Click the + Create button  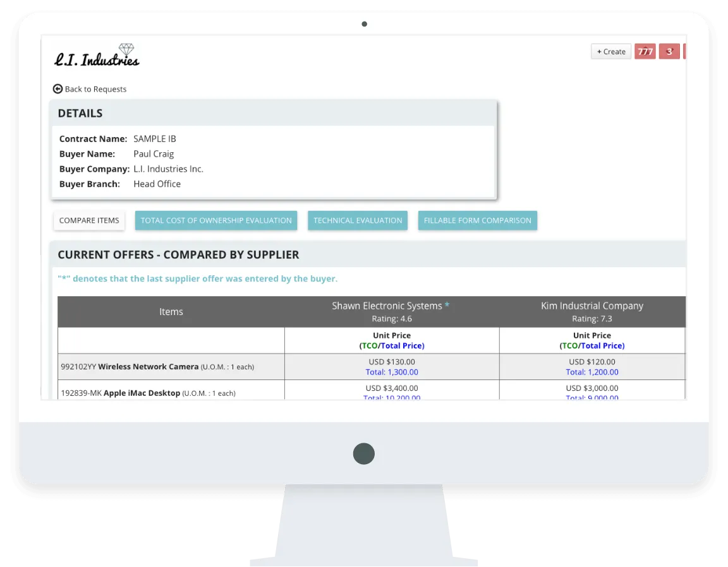(610, 52)
